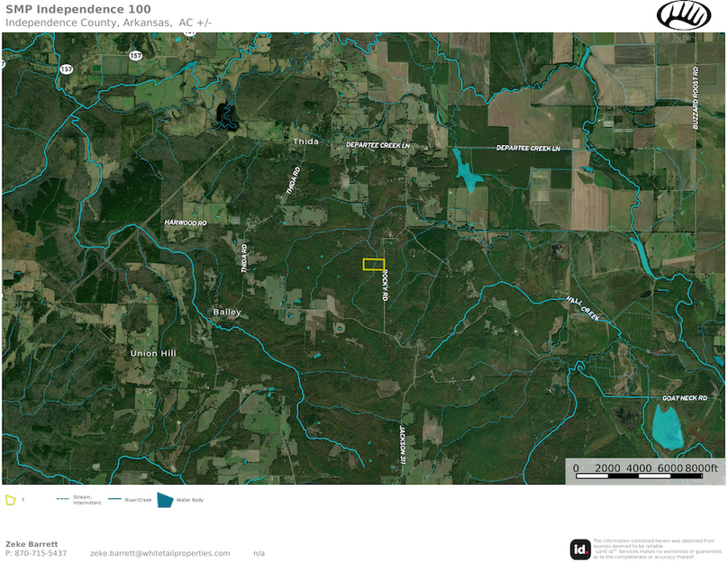Click the Bailey place label
Viewport: 728px width, 563px height.
[x=227, y=312]
